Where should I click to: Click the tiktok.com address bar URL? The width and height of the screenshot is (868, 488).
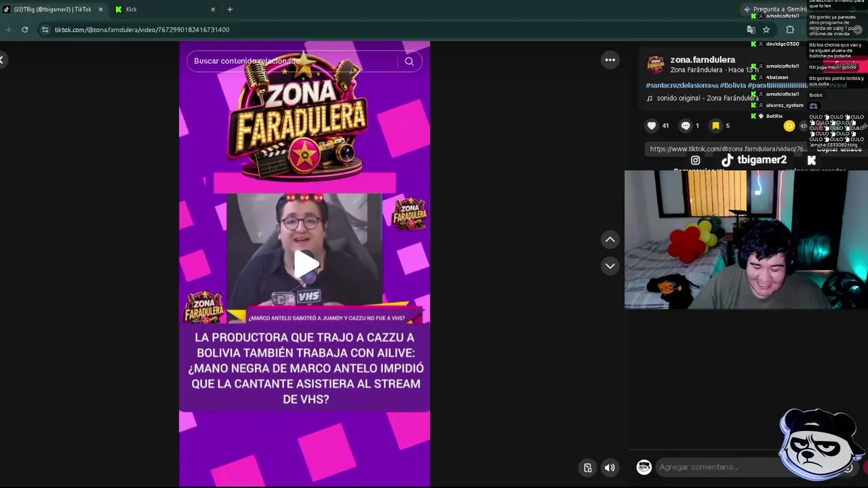pos(142,30)
